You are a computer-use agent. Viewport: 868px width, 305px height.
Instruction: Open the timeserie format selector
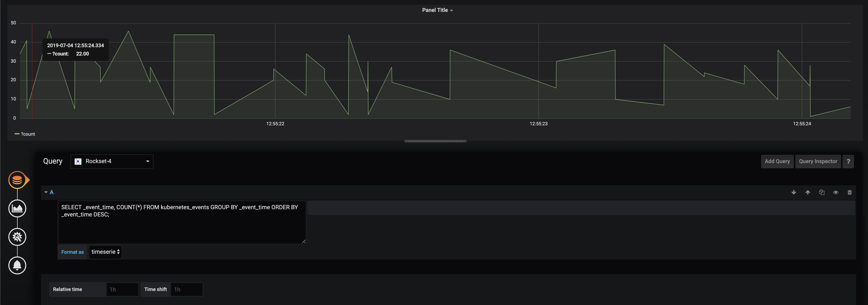[105, 252]
